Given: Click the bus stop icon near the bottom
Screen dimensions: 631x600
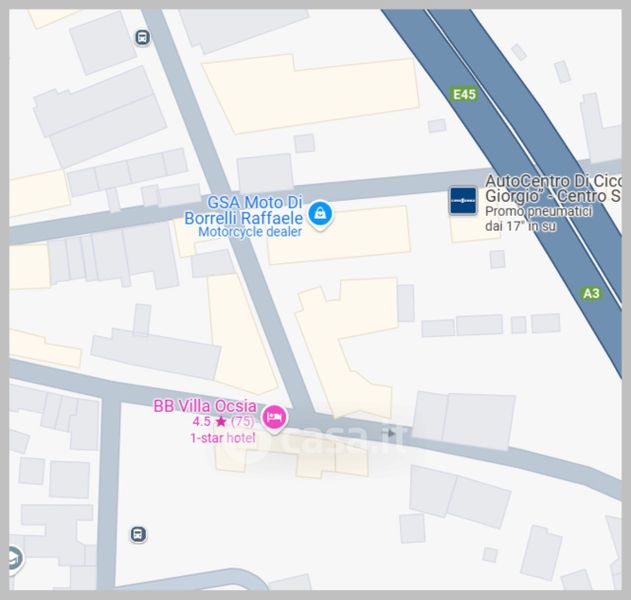Looking at the screenshot, I should (138, 534).
